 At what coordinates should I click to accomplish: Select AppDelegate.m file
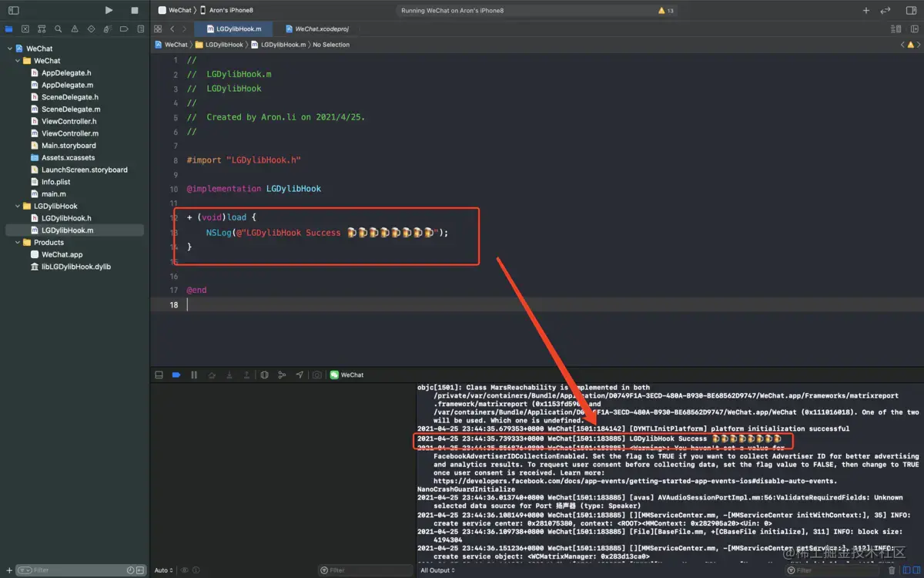[67, 85]
